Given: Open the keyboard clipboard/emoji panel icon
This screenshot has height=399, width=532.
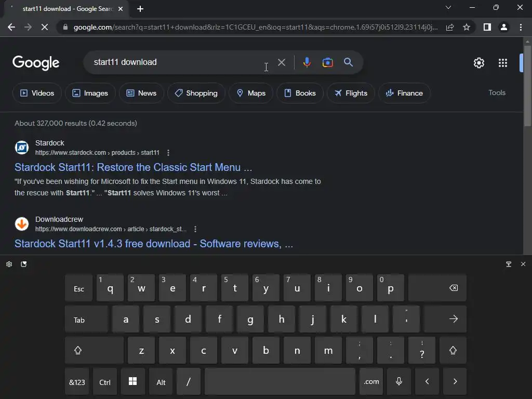Looking at the screenshot, I should click(24, 264).
